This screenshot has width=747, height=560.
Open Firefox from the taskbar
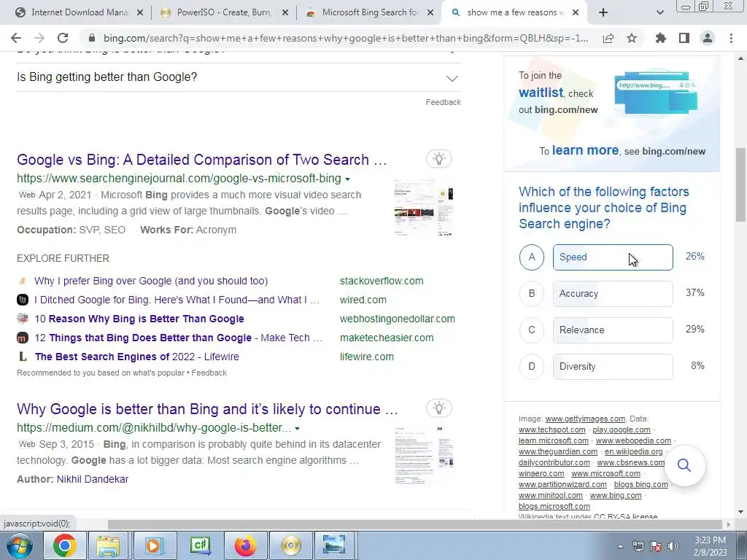[x=245, y=545]
